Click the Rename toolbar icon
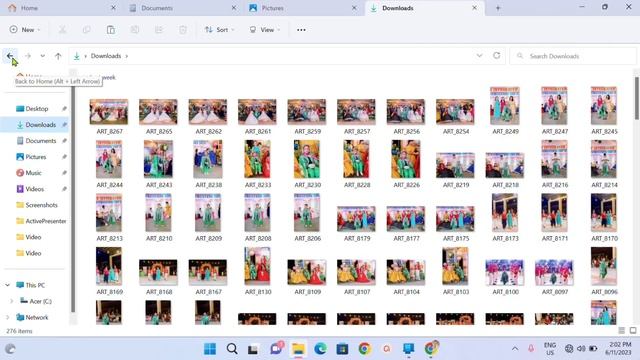Image resolution: width=640 pixels, height=360 pixels. 135,30
